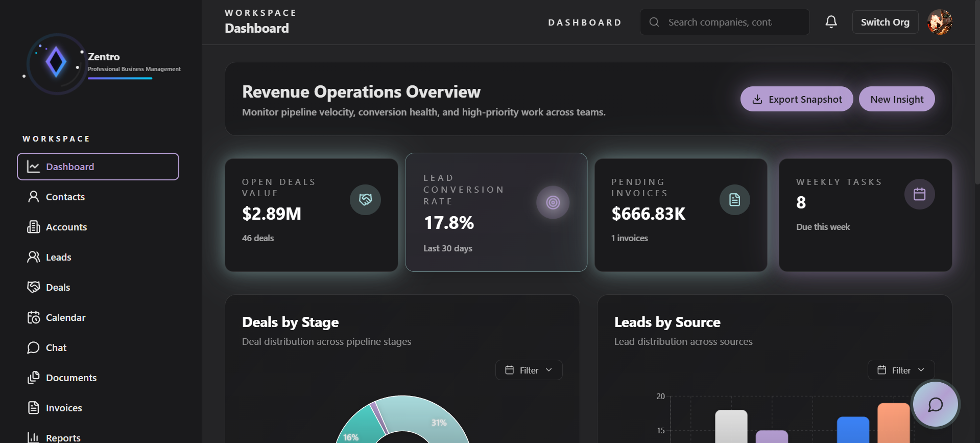Click the blue bar in Leads by Source chart
Image resolution: width=980 pixels, height=443 pixels.
853,430
